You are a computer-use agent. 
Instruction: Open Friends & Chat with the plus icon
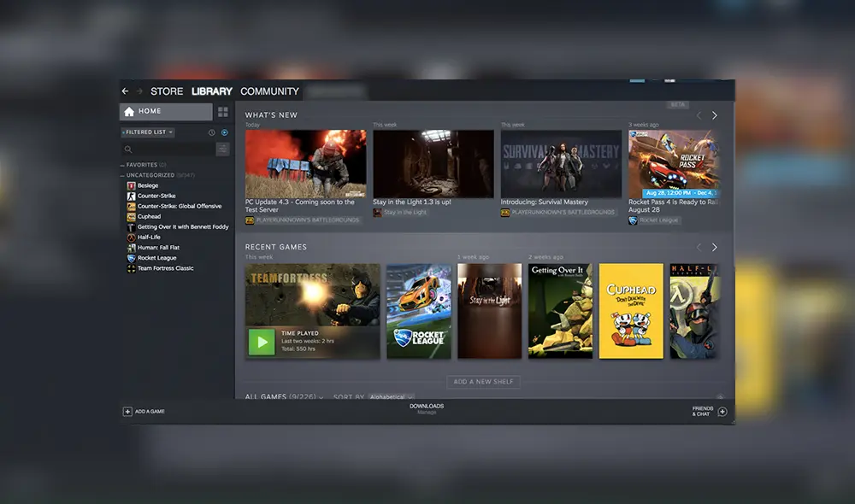(722, 411)
